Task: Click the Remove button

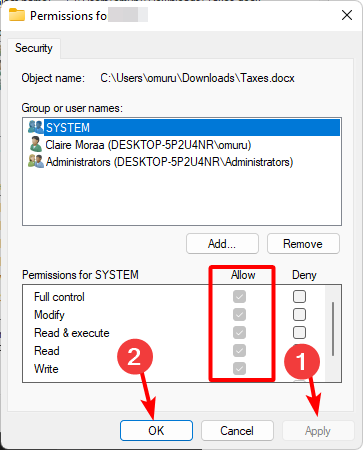Action: pos(303,244)
